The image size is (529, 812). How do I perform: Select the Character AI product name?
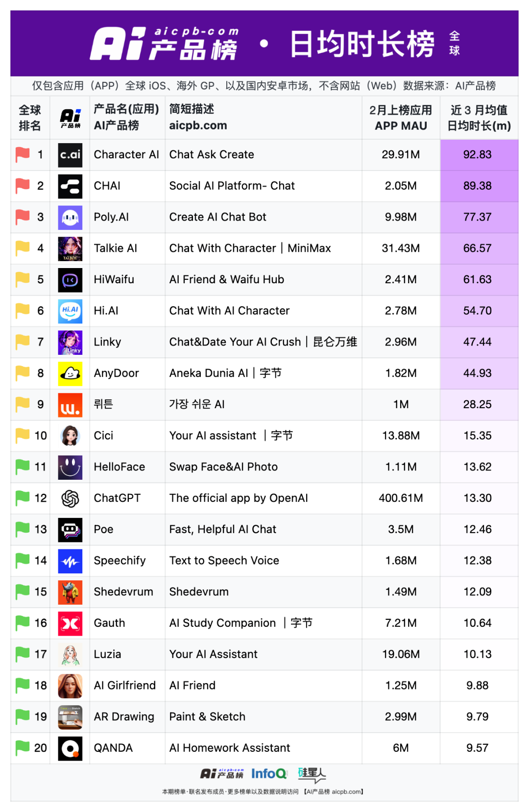(126, 155)
